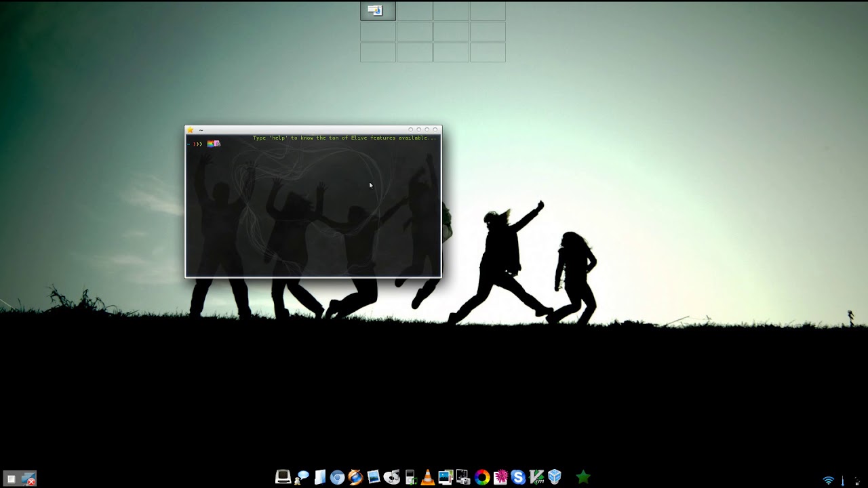Launch the Firefox-style globe browser icon

pyautogui.click(x=355, y=477)
